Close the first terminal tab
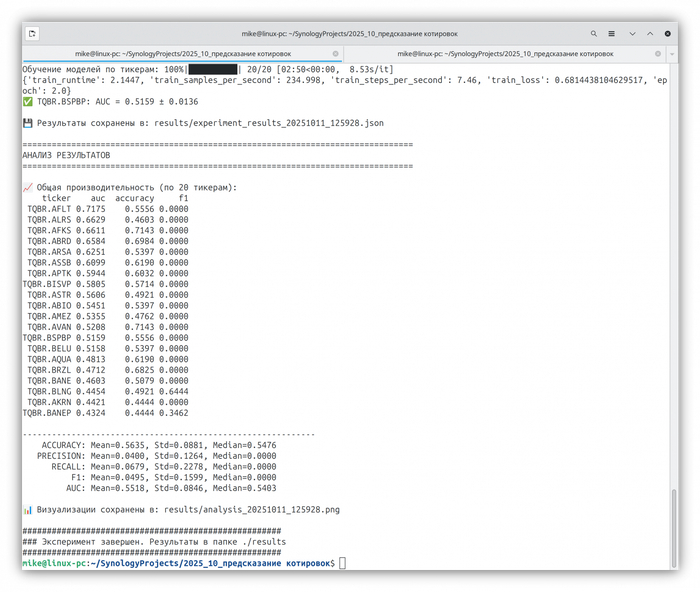 pos(336,53)
